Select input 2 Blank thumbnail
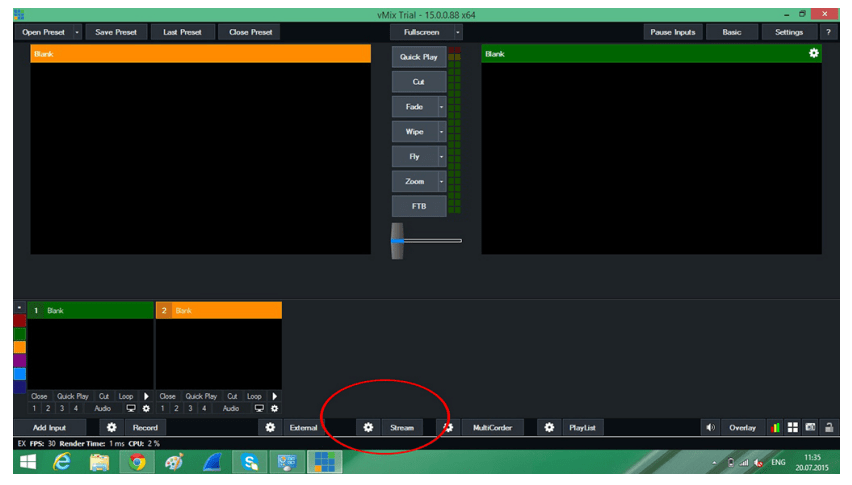 click(219, 354)
